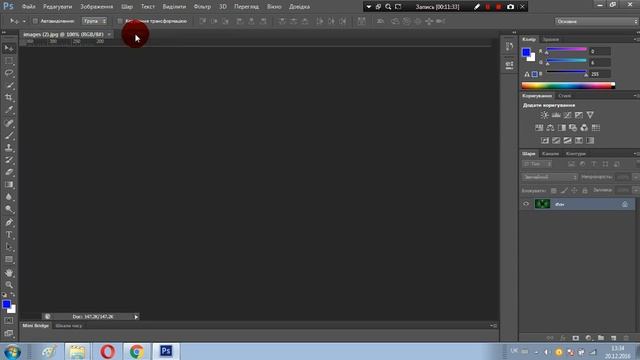
Task: Toggle Quick Mask mode icon
Action: (9, 320)
